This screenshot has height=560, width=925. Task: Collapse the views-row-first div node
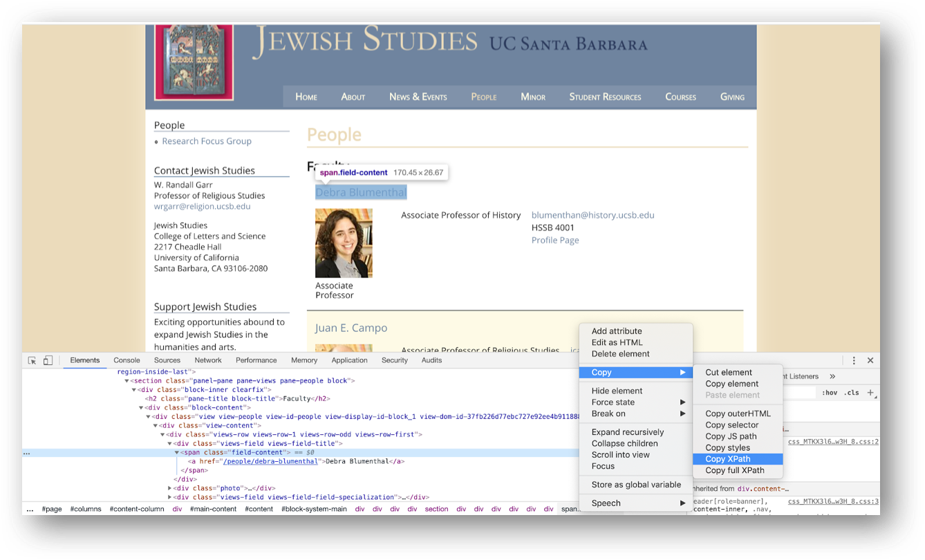pos(162,435)
